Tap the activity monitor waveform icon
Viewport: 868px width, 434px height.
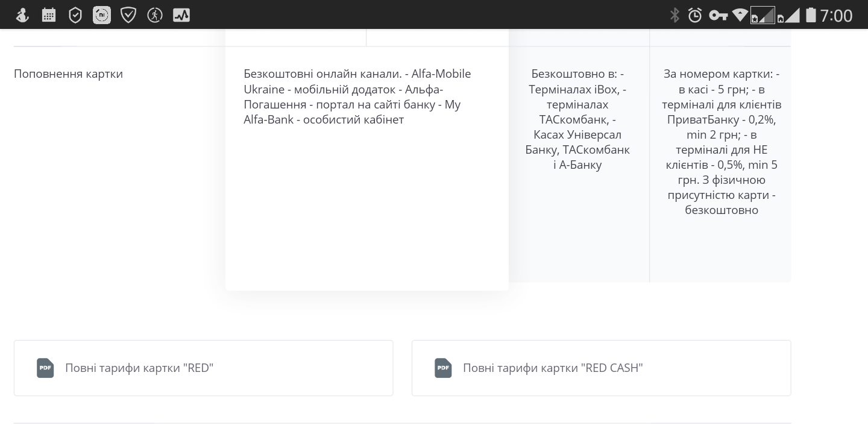[181, 15]
